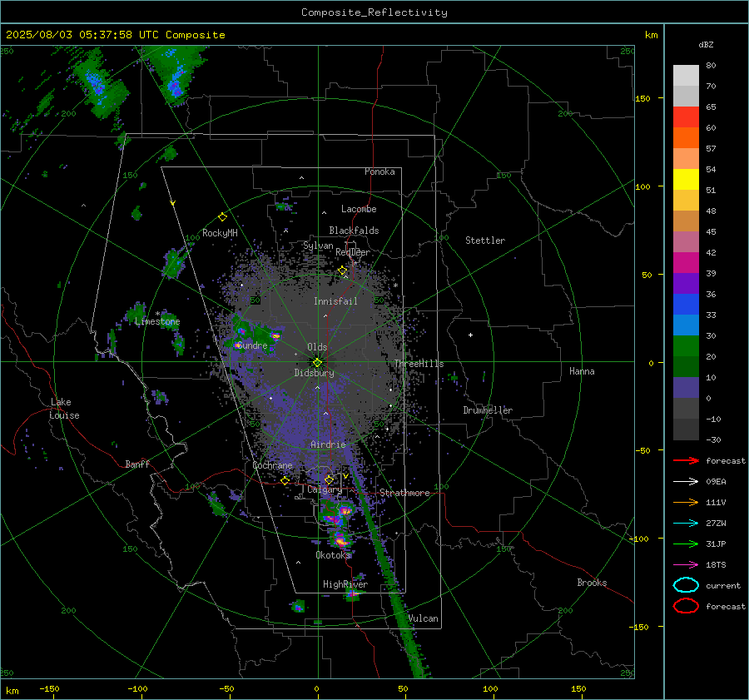Click the Sylvan label
The width and height of the screenshot is (749, 700).
click(318, 246)
